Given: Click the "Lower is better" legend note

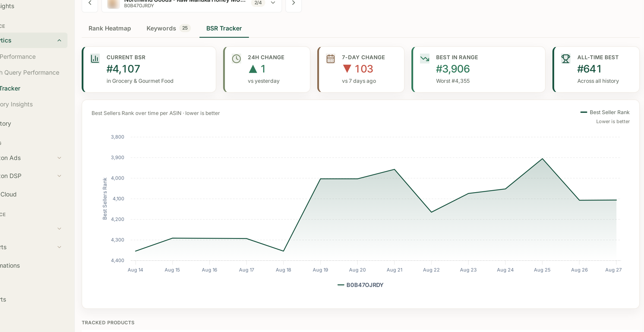Looking at the screenshot, I should click(x=613, y=122).
